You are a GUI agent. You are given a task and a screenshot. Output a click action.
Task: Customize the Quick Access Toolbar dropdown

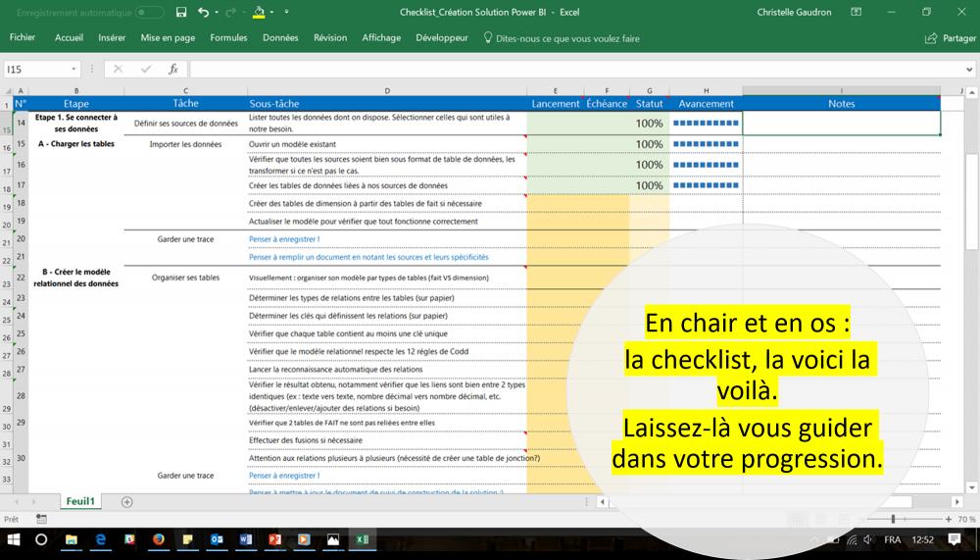(x=286, y=12)
